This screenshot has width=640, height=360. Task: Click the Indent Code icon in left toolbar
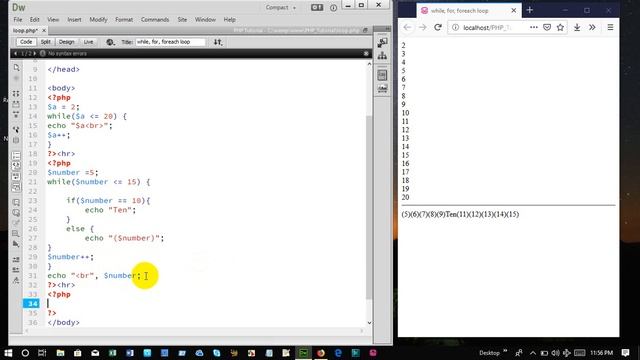click(x=16, y=259)
